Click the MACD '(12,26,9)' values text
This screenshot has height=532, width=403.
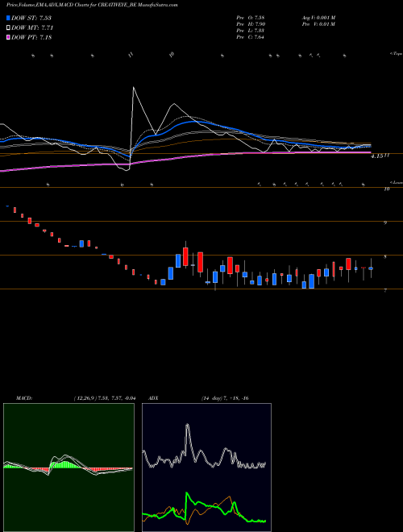point(105,398)
